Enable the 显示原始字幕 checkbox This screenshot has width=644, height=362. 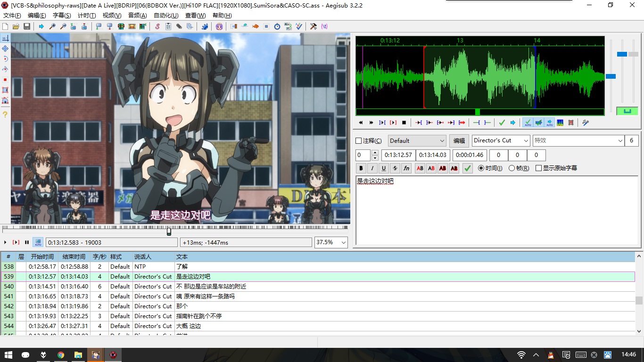click(538, 168)
